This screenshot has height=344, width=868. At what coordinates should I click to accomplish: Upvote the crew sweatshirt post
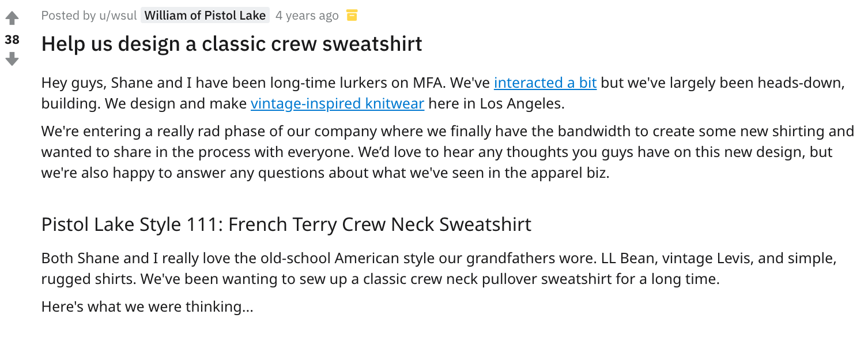click(12, 18)
